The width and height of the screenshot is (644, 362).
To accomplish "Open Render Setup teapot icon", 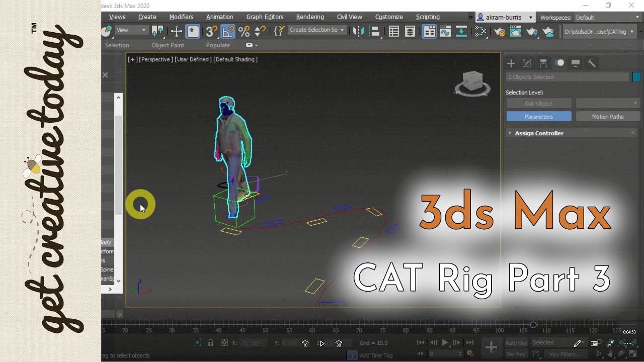I will (500, 31).
